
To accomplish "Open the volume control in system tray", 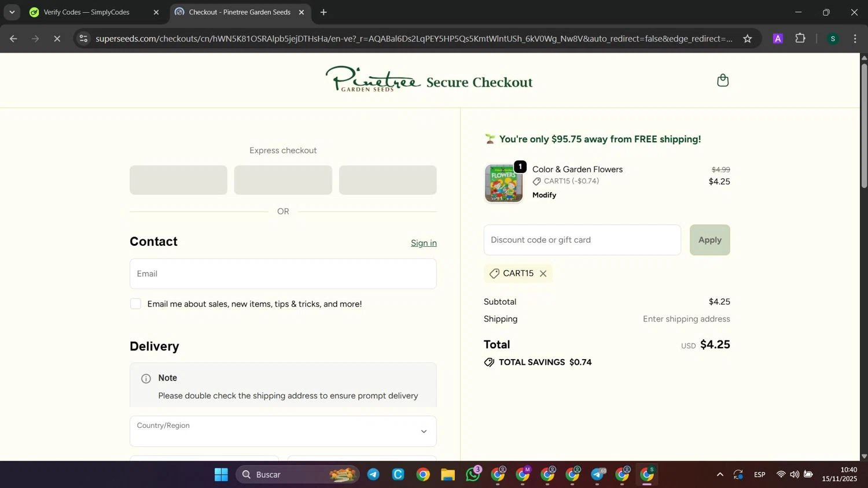I will point(795,475).
